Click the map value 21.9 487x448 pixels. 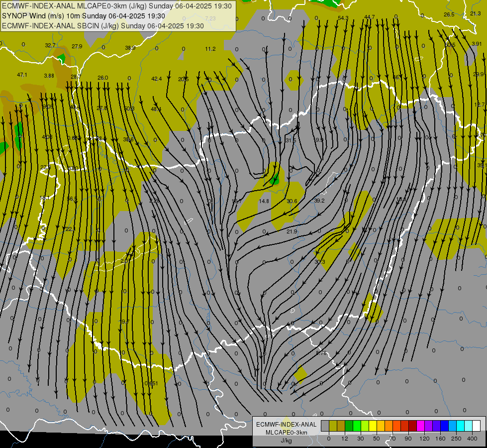pyautogui.click(x=292, y=231)
